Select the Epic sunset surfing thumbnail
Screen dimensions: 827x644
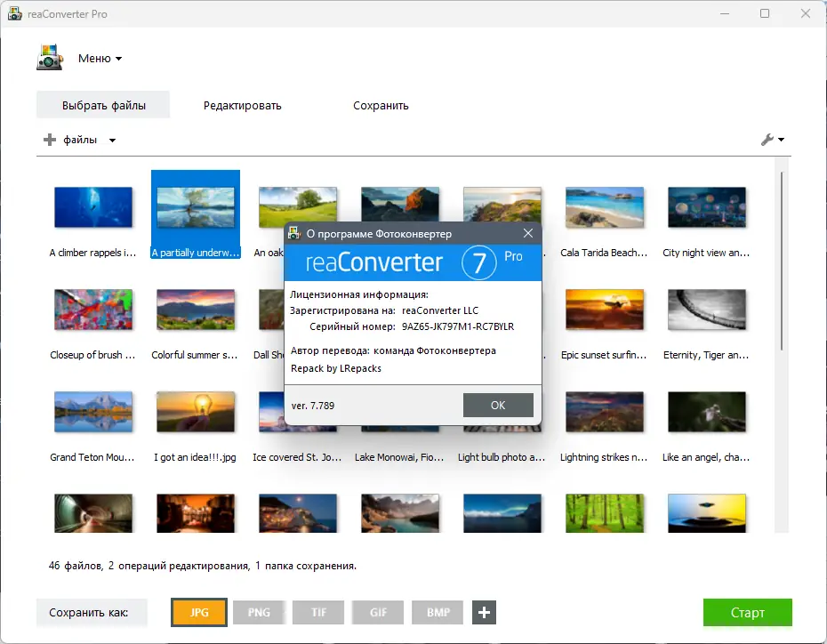click(605, 310)
